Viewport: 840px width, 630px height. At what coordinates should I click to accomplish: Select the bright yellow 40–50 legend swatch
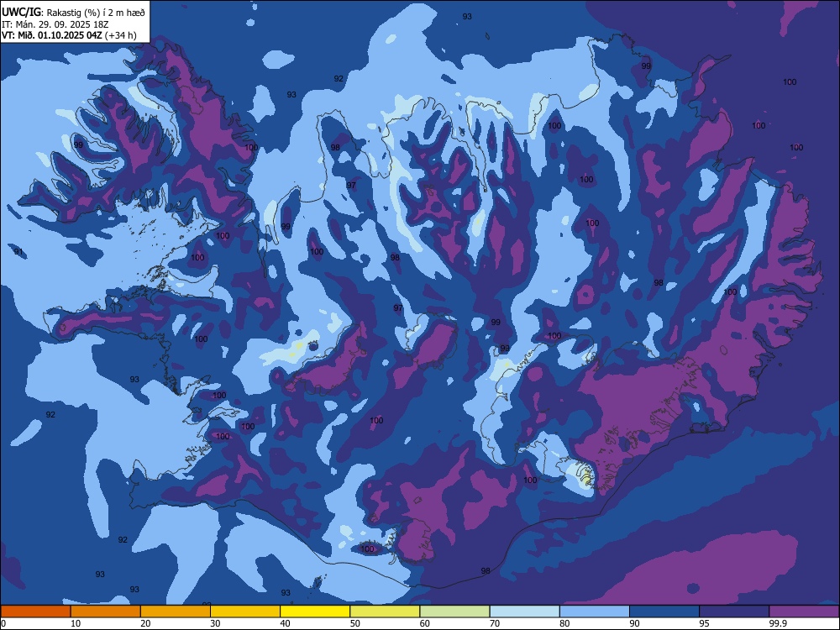pyautogui.click(x=315, y=612)
